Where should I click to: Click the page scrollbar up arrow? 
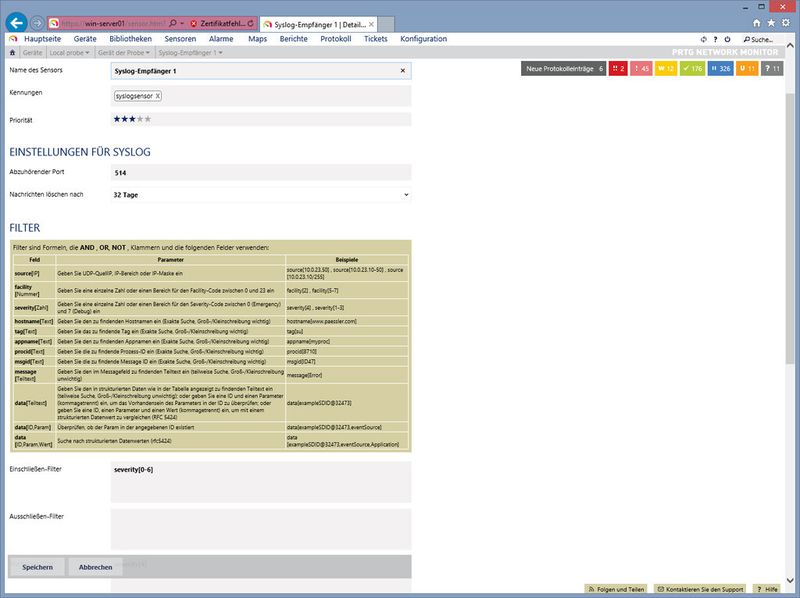coord(790,45)
